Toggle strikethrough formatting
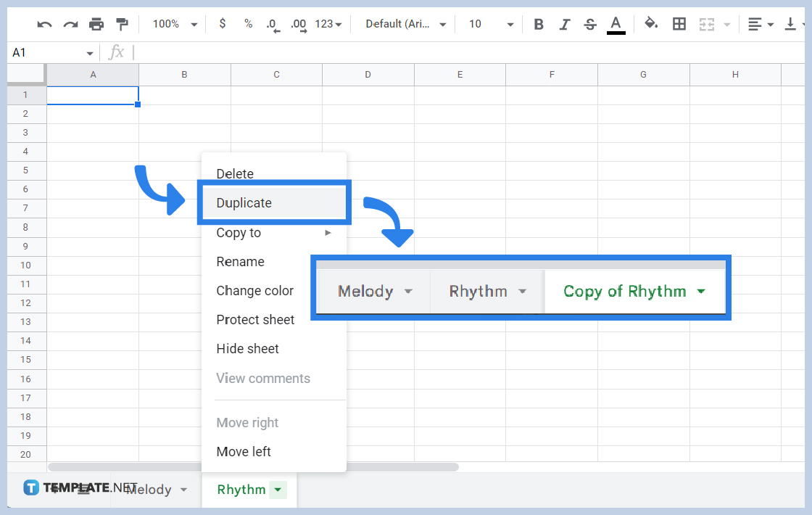 click(x=590, y=23)
